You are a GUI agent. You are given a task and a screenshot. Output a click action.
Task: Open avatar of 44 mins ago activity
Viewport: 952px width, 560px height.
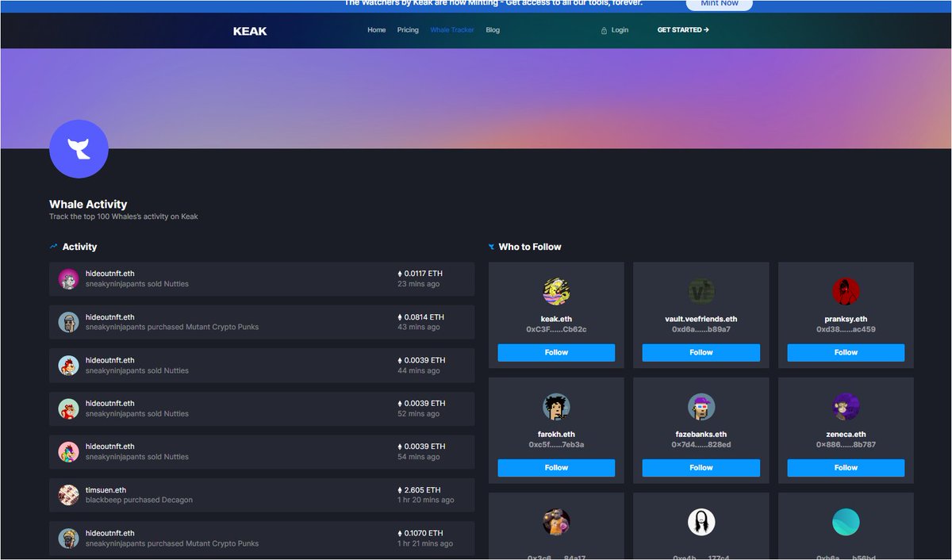68,366
